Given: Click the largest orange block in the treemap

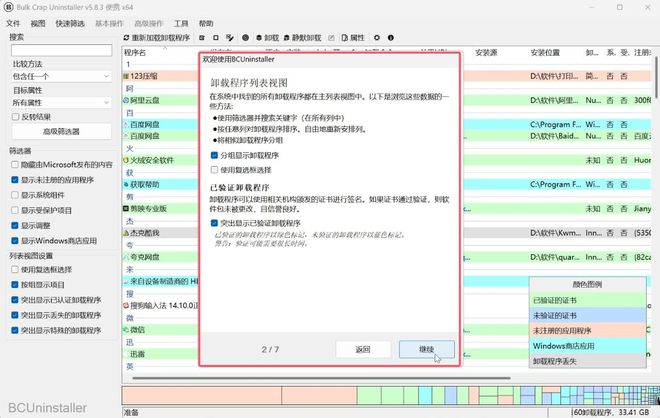Looking at the screenshot, I should click(202, 396).
